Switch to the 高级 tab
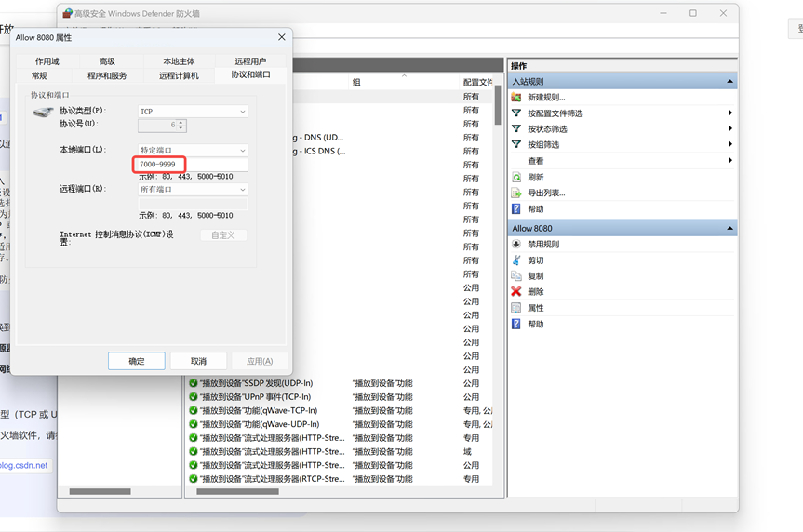The width and height of the screenshot is (803, 532). 107,61
